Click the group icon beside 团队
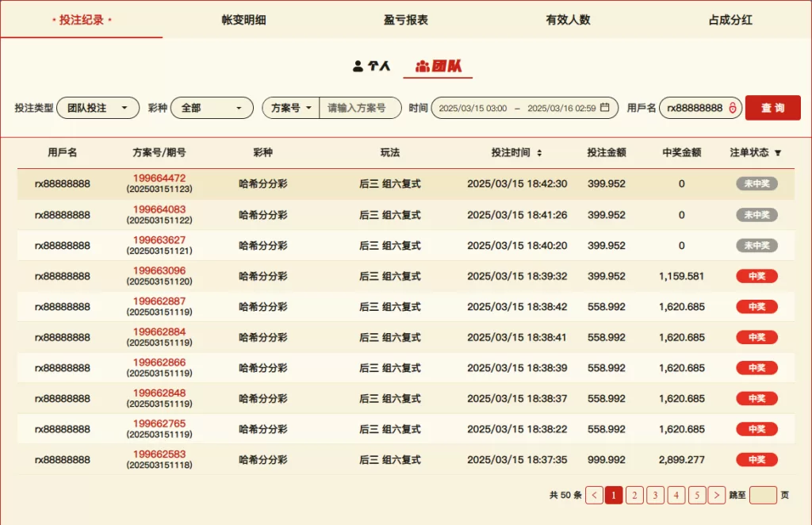The height and width of the screenshot is (525, 812). (423, 67)
